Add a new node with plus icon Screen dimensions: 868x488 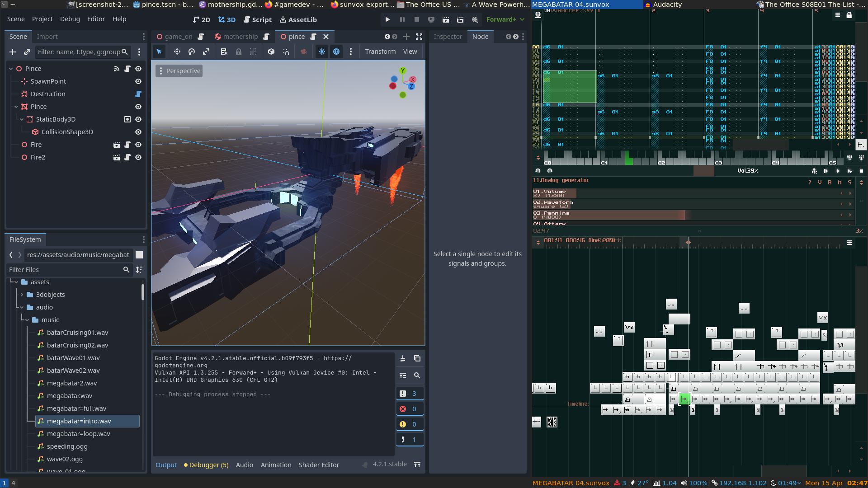[x=13, y=52]
